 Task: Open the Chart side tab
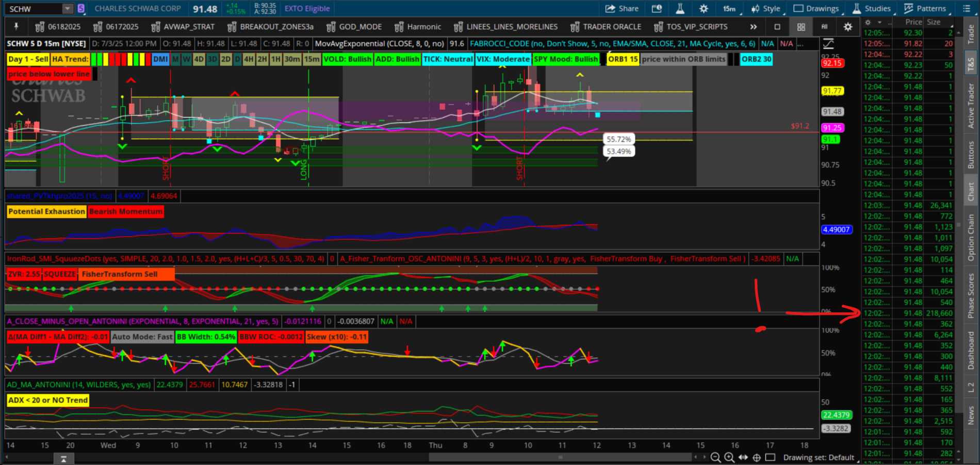point(971,191)
